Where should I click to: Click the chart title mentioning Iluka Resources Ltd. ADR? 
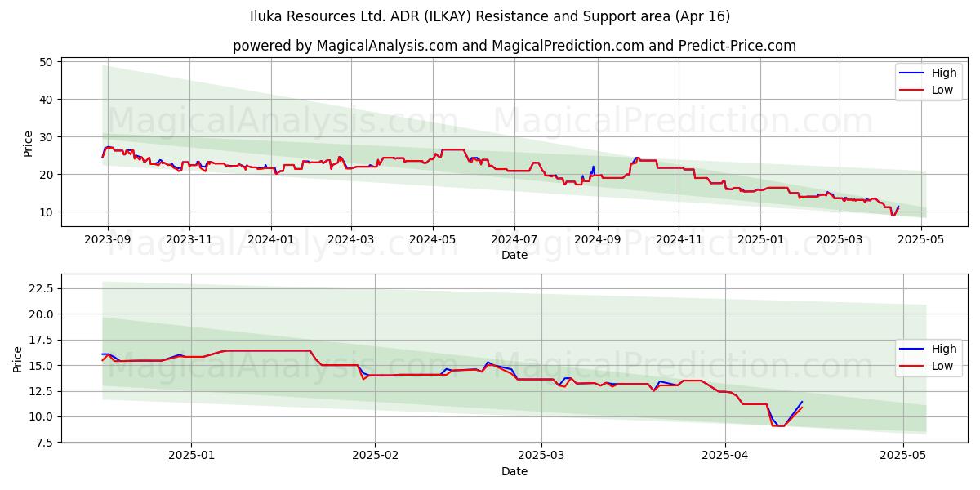tap(490, 16)
